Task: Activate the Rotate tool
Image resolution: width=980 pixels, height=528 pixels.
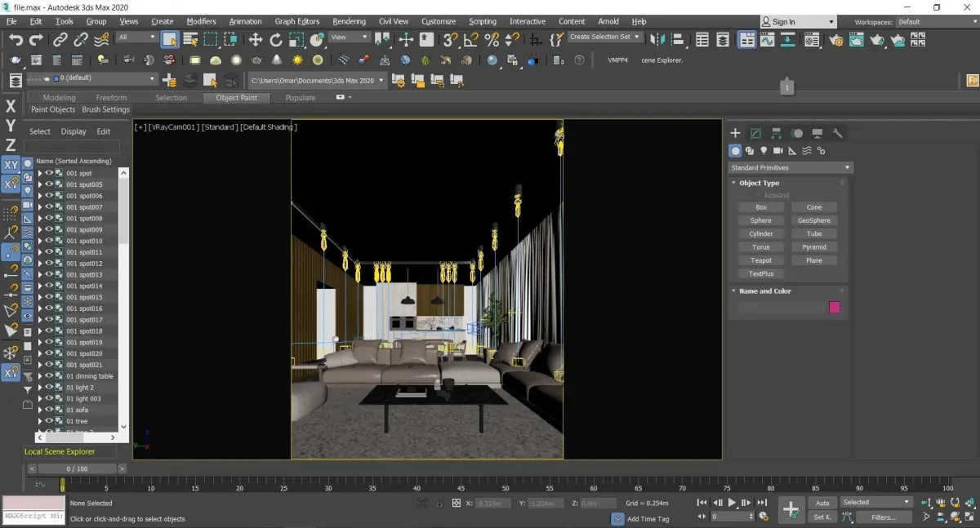Action: pos(276,39)
